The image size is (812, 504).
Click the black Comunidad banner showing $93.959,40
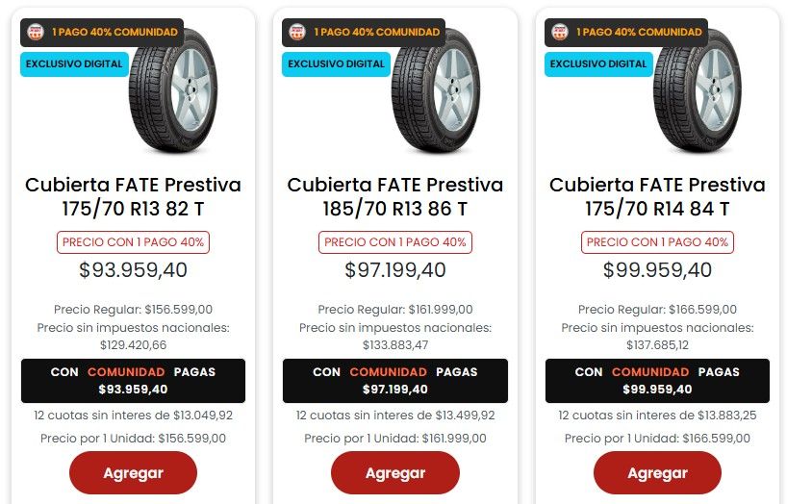point(133,381)
